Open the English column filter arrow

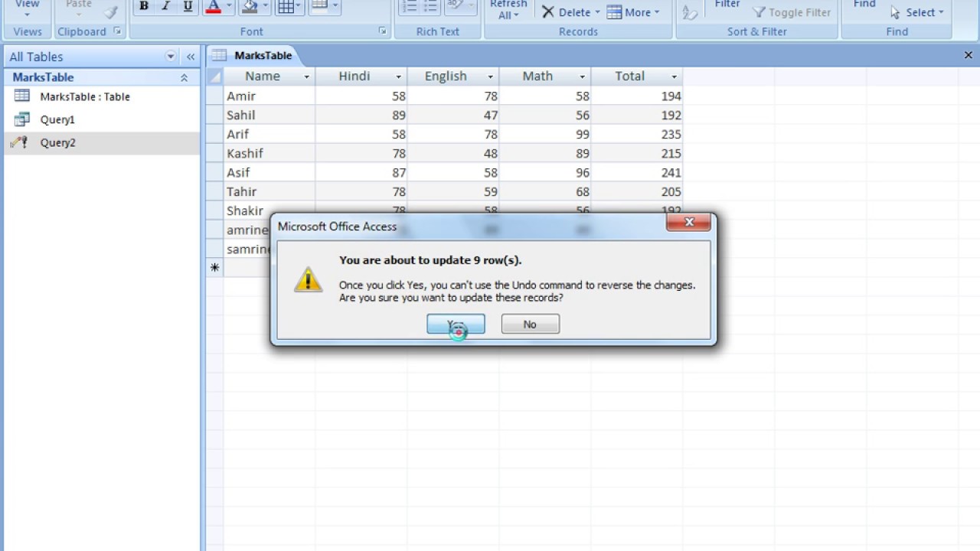pos(490,77)
